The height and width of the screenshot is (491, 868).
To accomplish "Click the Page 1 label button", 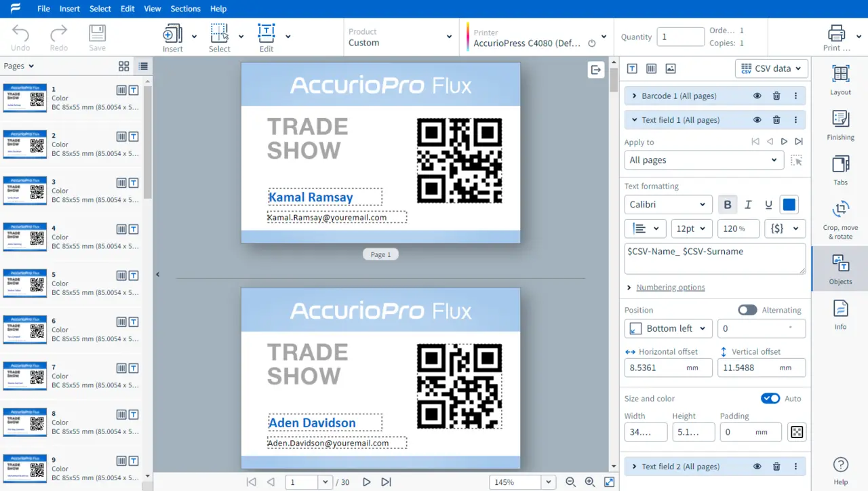I will (380, 254).
